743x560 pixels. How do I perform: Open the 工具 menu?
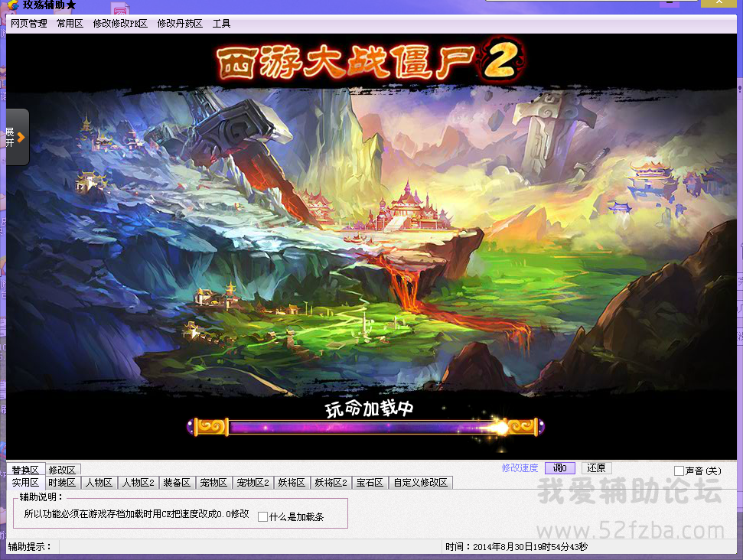(221, 23)
